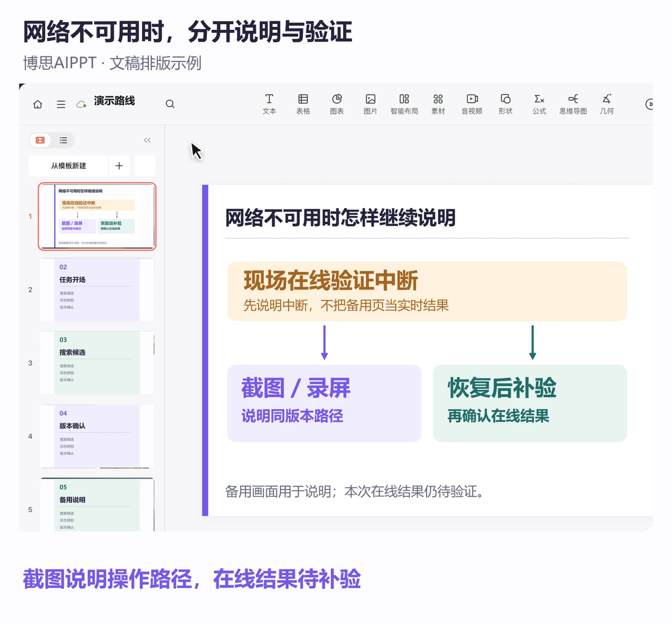The width and height of the screenshot is (672, 624).
Task: Switch to thumbnail view mode
Action: tap(40, 140)
